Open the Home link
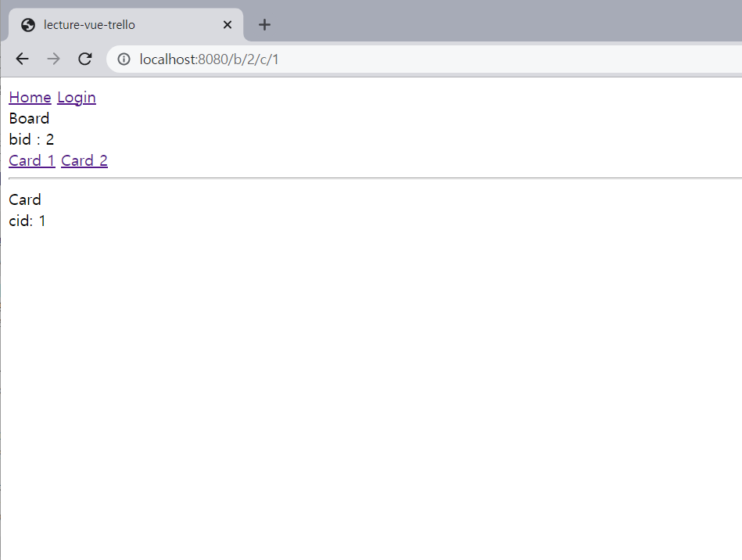The image size is (742, 560). (x=30, y=97)
